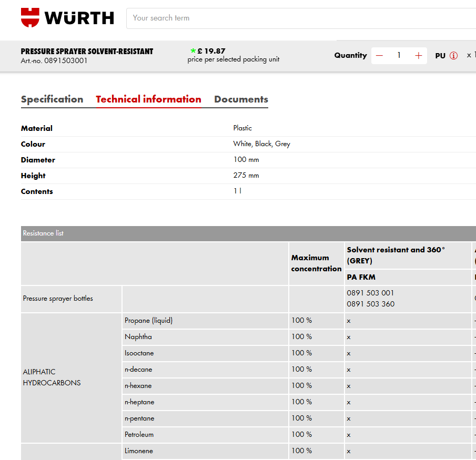This screenshot has height=460, width=476.
Task: Click the '1 l' contents value
Action: pyautogui.click(x=237, y=191)
